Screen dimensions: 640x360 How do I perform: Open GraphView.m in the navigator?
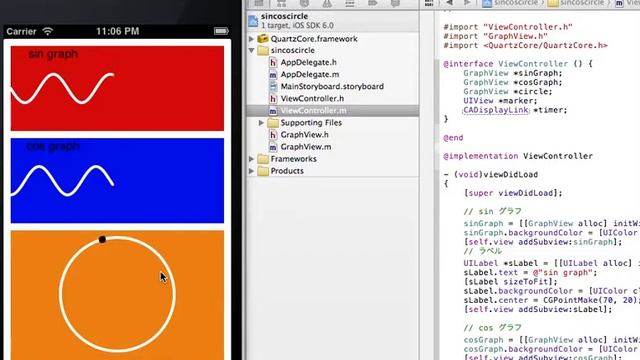pos(306,147)
